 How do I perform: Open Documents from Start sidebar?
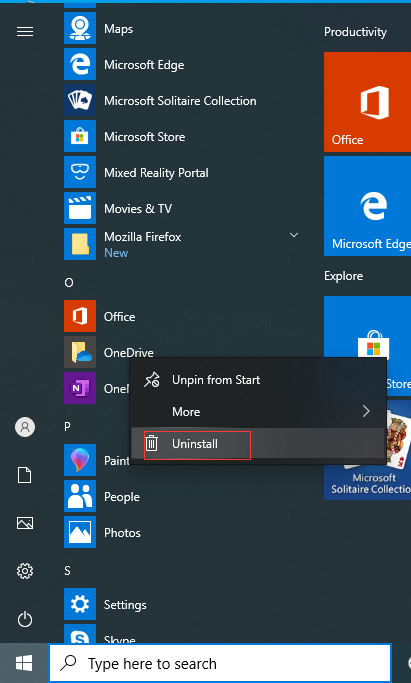[25, 475]
